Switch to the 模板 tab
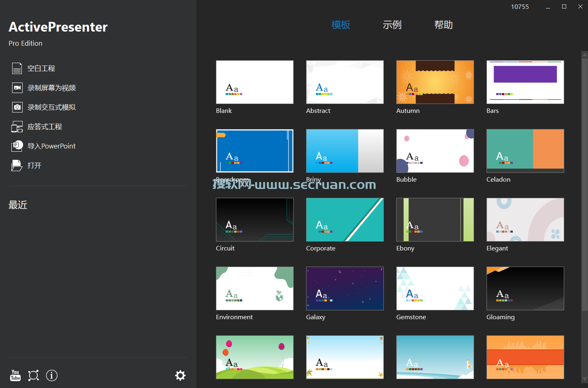 (x=341, y=25)
